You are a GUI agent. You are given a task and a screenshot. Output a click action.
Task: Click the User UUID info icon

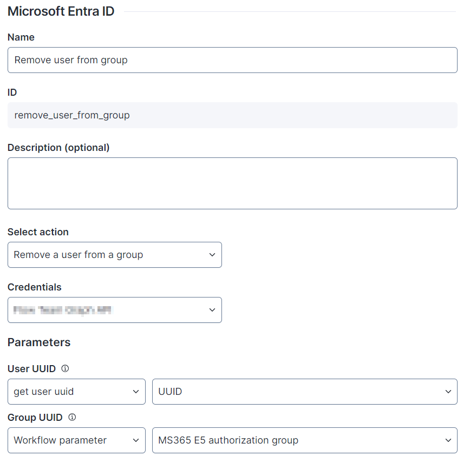[x=65, y=369]
